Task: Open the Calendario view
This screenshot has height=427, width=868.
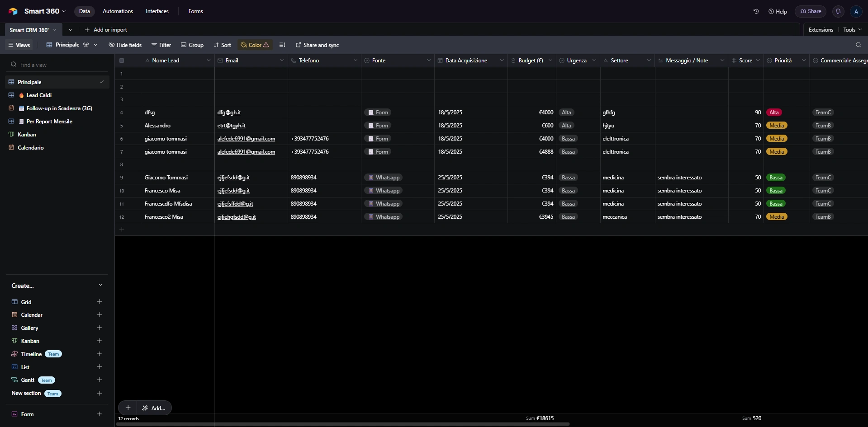Action: tap(31, 148)
